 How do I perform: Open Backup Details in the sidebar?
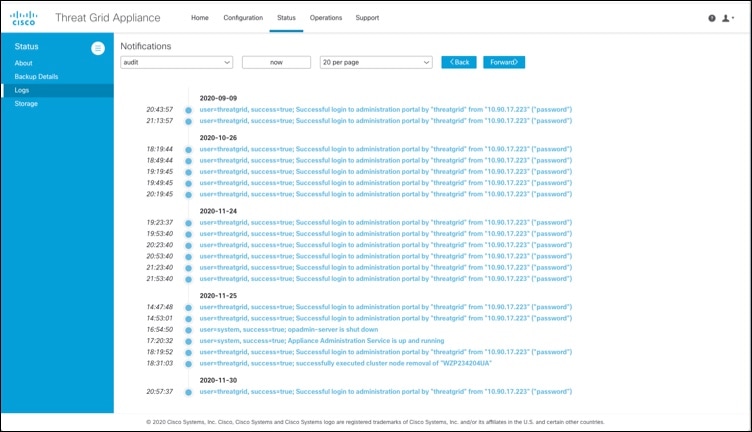pyautogui.click(x=36, y=76)
